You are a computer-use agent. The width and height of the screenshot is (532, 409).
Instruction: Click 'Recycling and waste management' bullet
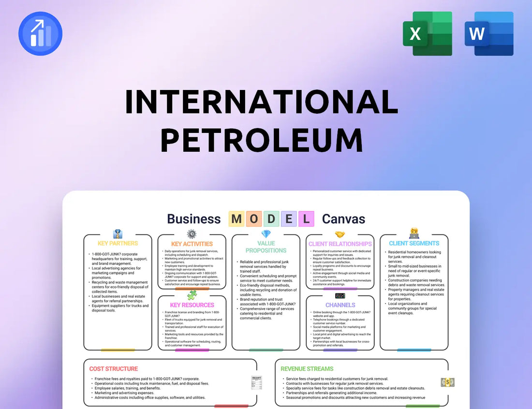[119, 287]
